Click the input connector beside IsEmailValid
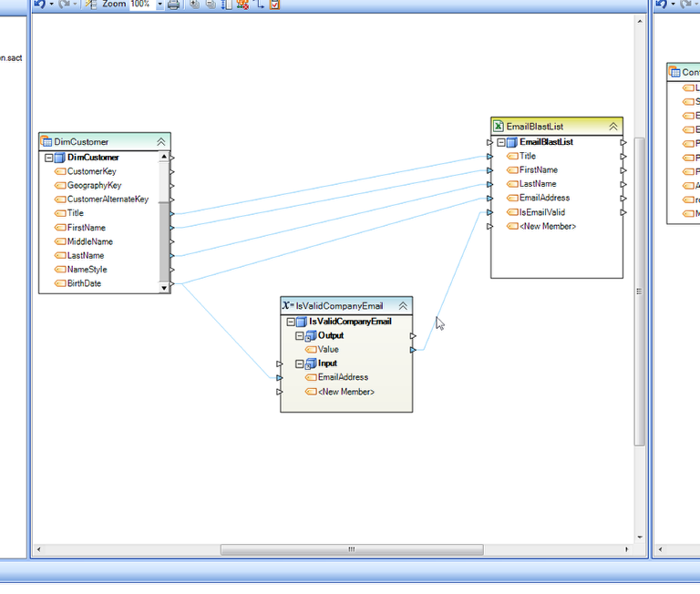Viewport: 700px width, 594px height. (x=490, y=212)
